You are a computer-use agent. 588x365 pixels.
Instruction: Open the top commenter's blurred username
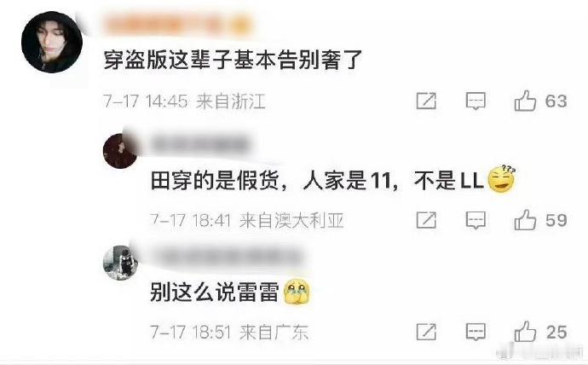click(177, 25)
